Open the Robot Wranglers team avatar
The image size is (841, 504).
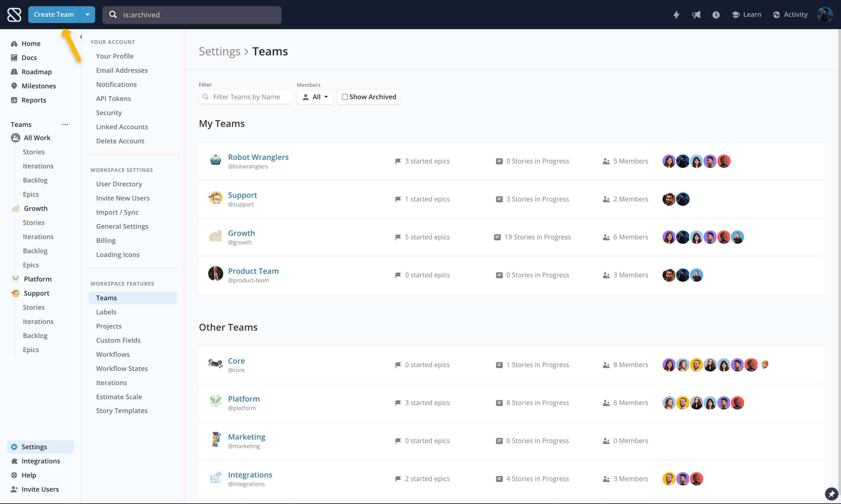point(215,160)
